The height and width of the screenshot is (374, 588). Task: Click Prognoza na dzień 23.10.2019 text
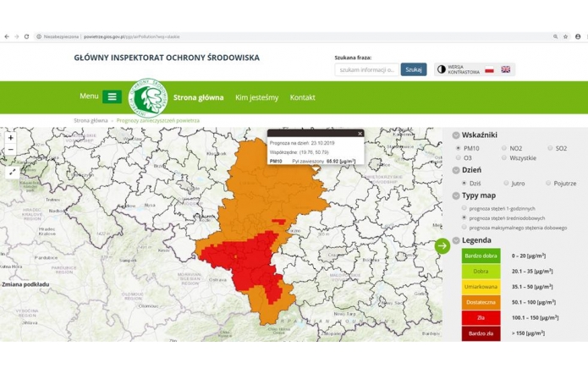click(302, 143)
